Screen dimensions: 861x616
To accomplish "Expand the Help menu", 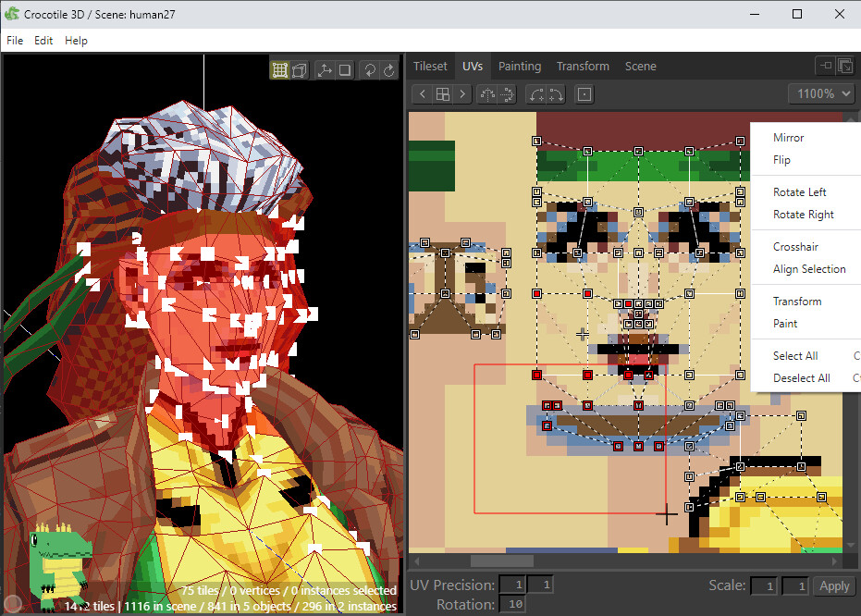I will (x=76, y=40).
